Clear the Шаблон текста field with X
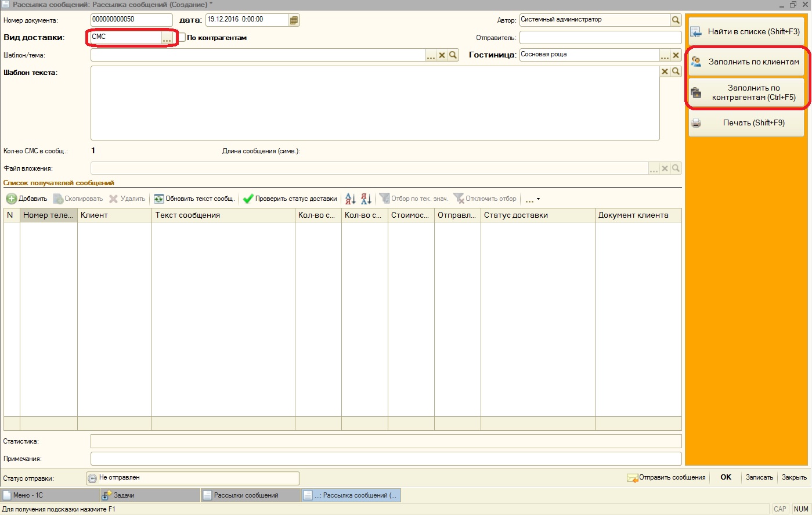 [665, 71]
